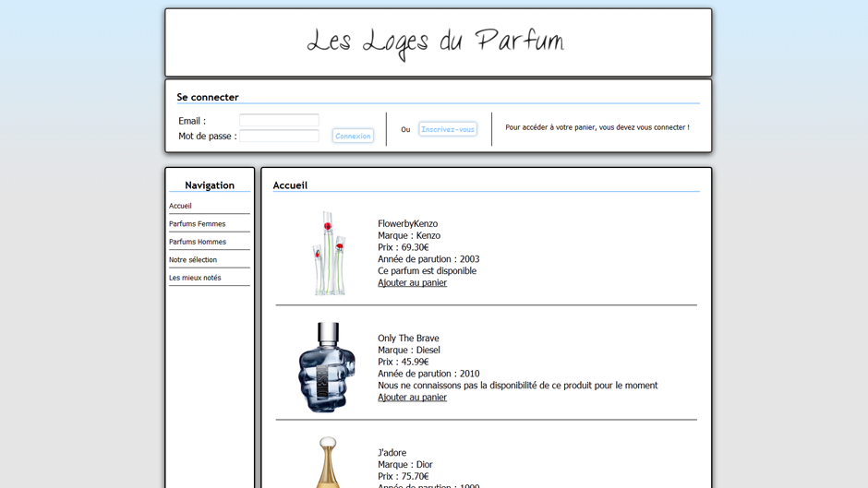Click the Se connecter heading
Viewport: 868px width, 488px height.
208,98
